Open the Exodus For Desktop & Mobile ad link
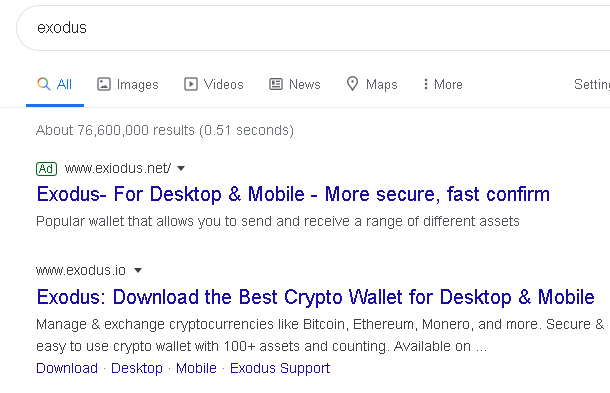Image resolution: width=610 pixels, height=393 pixels. coord(293,194)
